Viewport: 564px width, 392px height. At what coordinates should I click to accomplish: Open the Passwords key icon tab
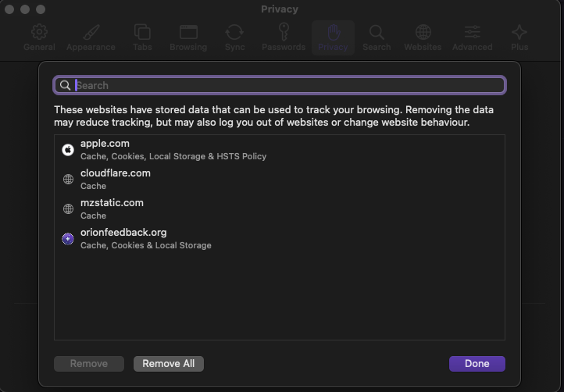pos(284,37)
